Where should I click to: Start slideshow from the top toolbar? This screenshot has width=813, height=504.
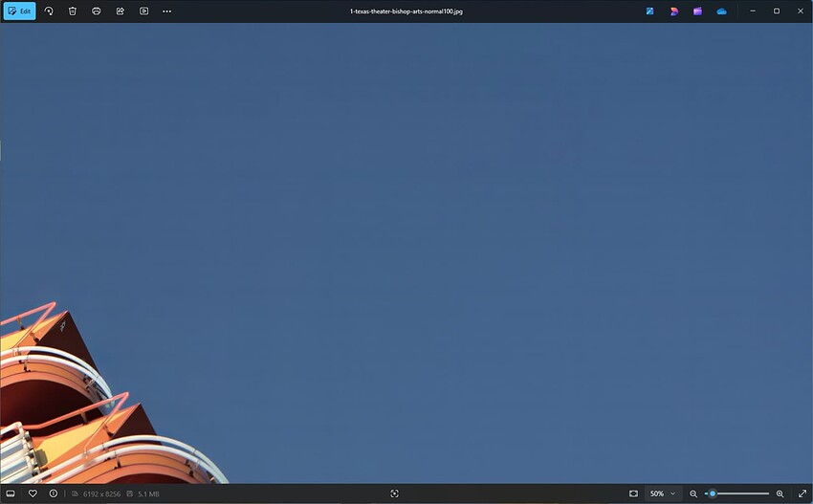[x=144, y=11]
